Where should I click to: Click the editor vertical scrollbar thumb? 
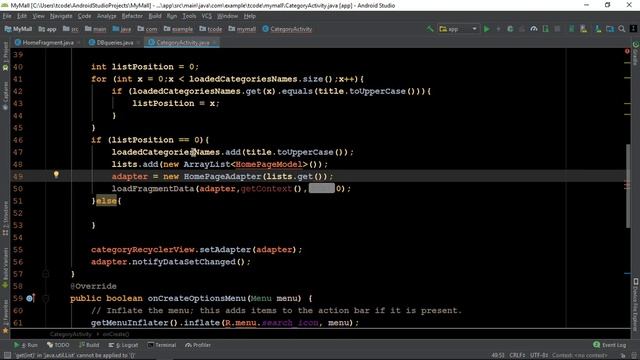pyautogui.click(x=628, y=186)
